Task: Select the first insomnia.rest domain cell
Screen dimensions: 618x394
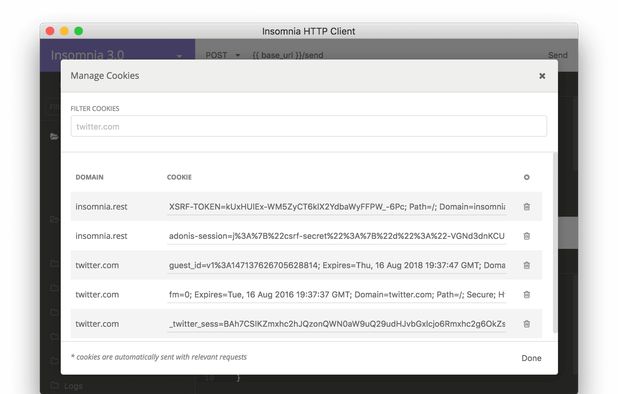Action: click(101, 207)
